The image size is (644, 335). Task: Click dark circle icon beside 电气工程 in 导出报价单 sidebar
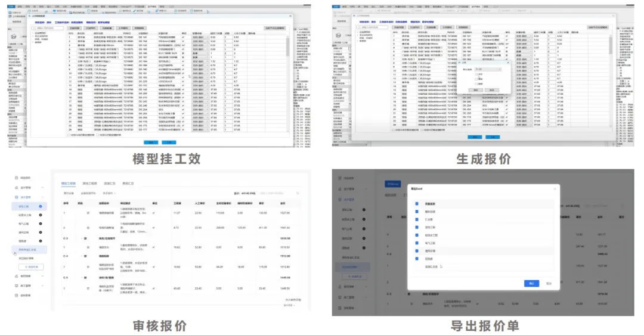(x=363, y=228)
